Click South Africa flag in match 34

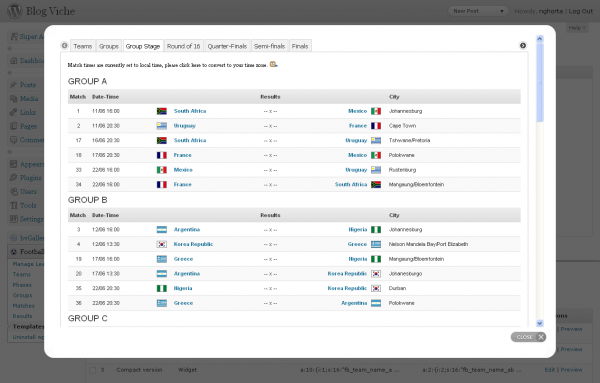pyautogui.click(x=376, y=184)
